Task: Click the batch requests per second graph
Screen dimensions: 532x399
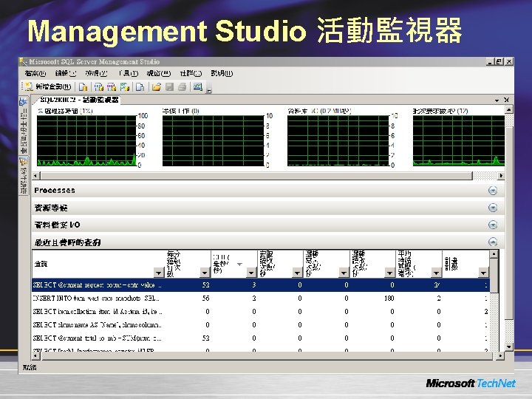Action: coord(459,140)
